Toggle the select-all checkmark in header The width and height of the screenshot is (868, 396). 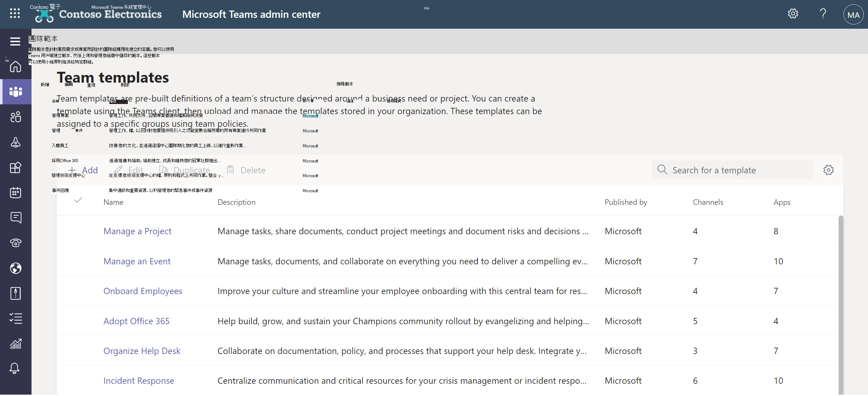tap(78, 200)
